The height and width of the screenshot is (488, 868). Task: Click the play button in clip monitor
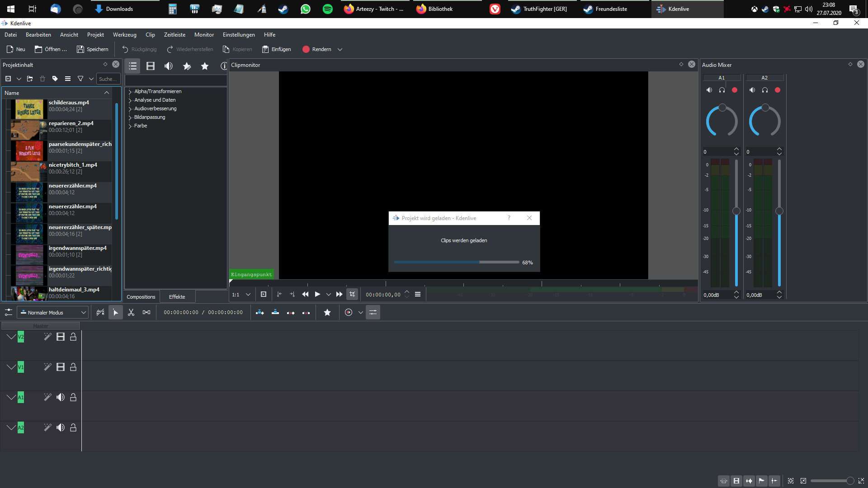click(x=317, y=294)
